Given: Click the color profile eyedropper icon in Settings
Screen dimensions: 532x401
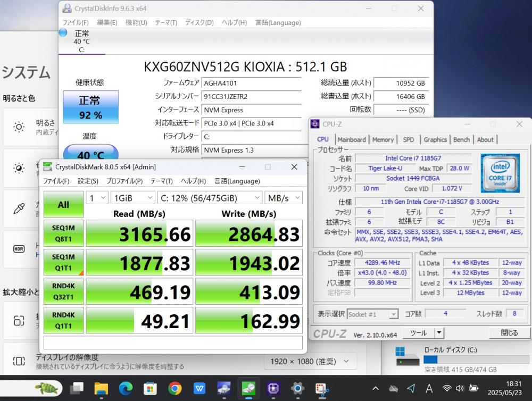Looking at the screenshot, I should click(x=19, y=208).
